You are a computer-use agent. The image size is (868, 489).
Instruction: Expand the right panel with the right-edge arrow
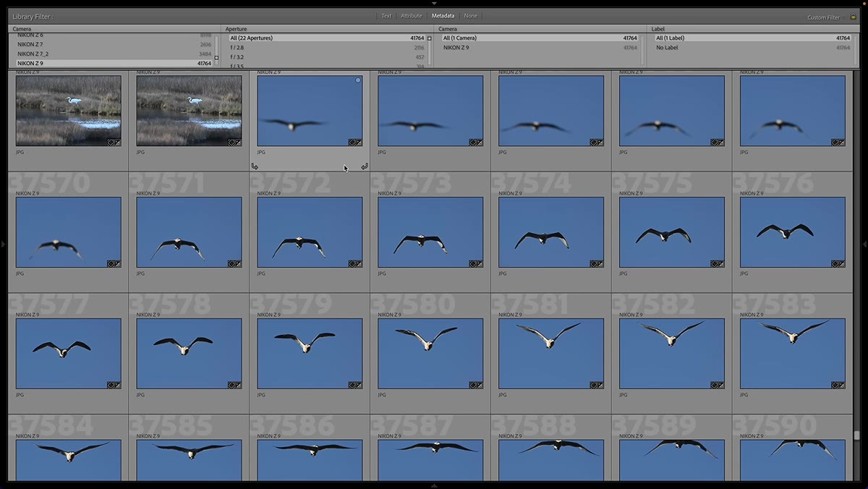(x=864, y=244)
